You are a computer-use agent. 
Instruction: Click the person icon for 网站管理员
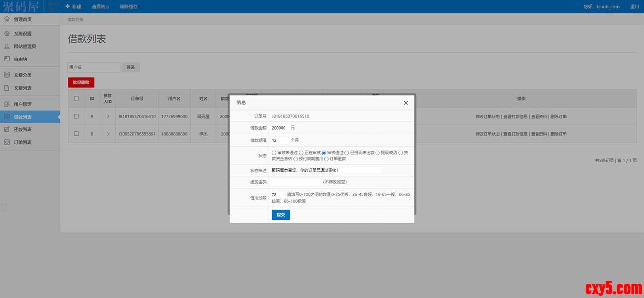coord(7,47)
